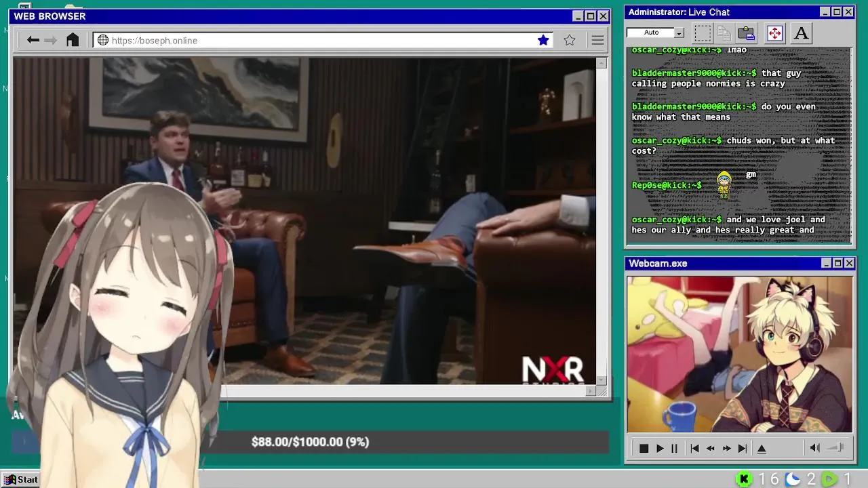Open the font 'A' button in Live Chat
The height and width of the screenshot is (488, 868).
(x=801, y=33)
